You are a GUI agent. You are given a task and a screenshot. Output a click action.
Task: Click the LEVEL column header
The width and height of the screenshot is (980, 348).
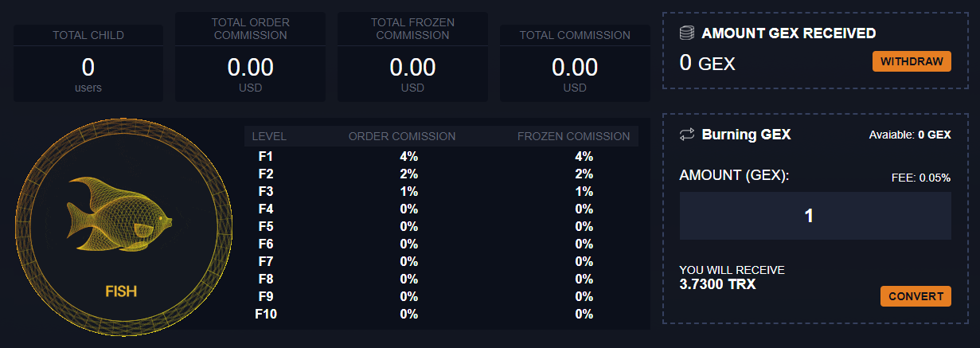[x=269, y=136]
